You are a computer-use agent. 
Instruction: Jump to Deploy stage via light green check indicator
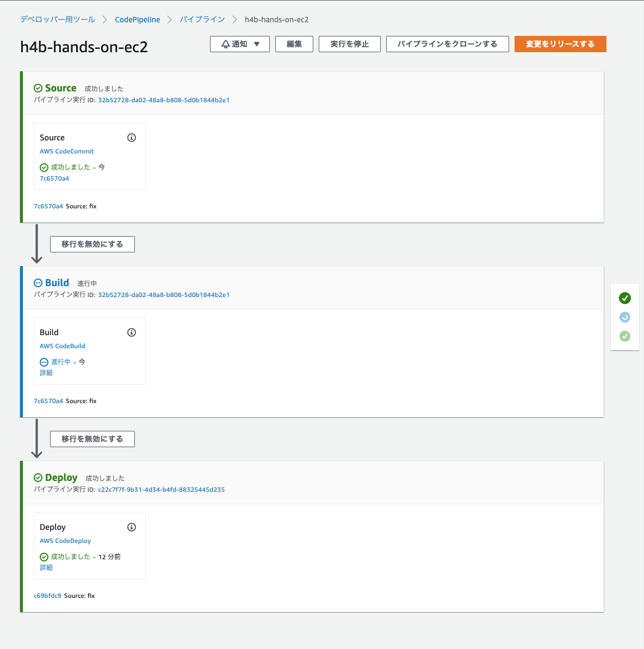pyautogui.click(x=625, y=336)
